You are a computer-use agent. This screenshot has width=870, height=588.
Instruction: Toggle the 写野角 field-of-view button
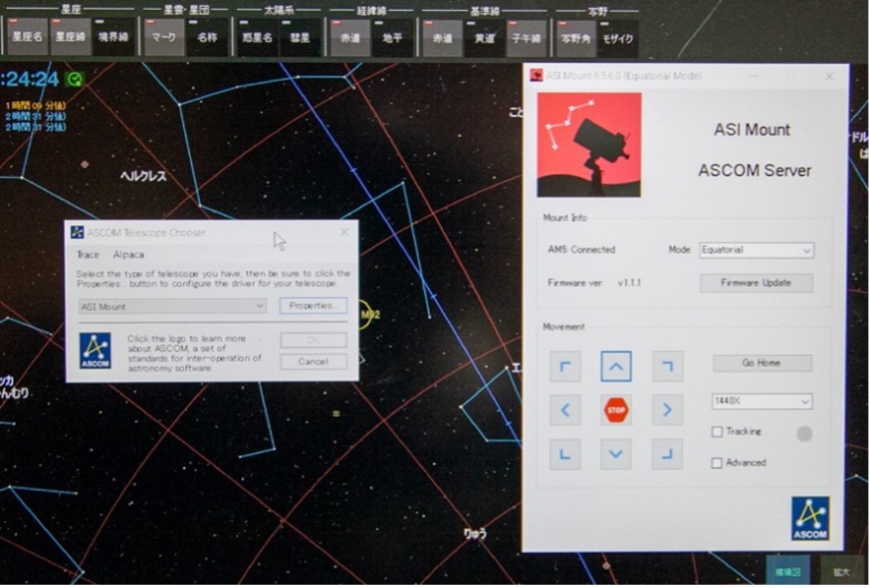(x=576, y=37)
